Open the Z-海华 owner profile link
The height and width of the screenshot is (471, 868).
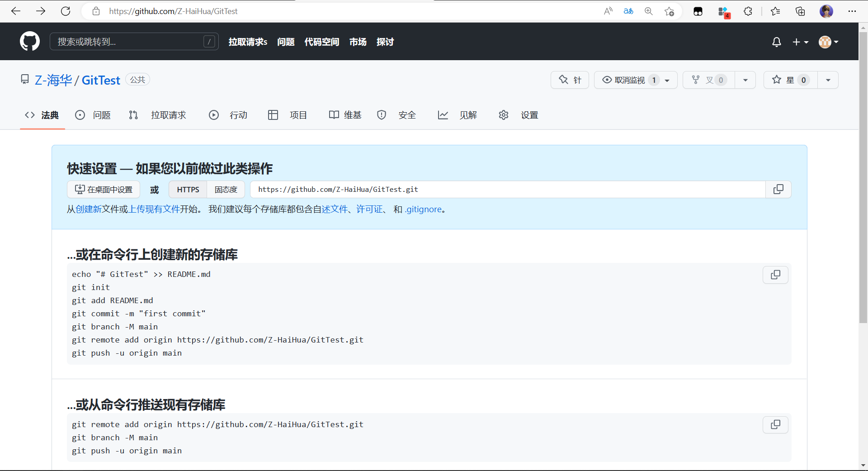coord(53,80)
